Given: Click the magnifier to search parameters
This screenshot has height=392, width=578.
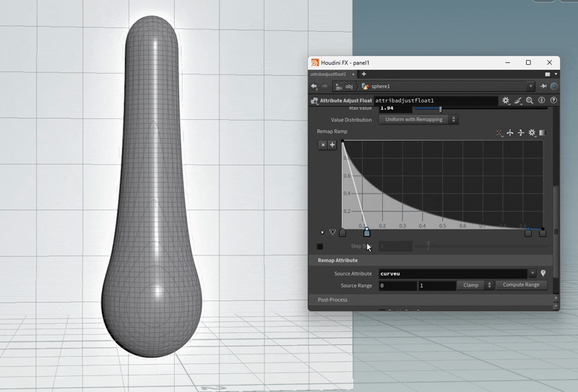Looking at the screenshot, I should (530, 100).
